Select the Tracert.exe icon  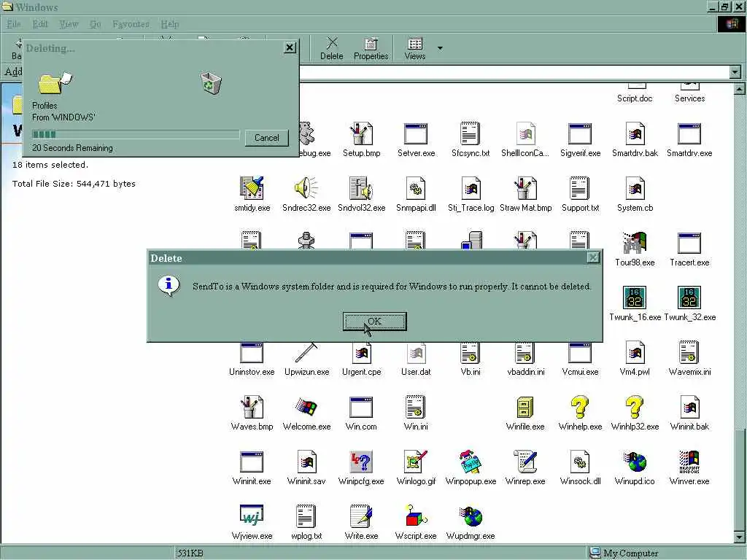tap(689, 243)
